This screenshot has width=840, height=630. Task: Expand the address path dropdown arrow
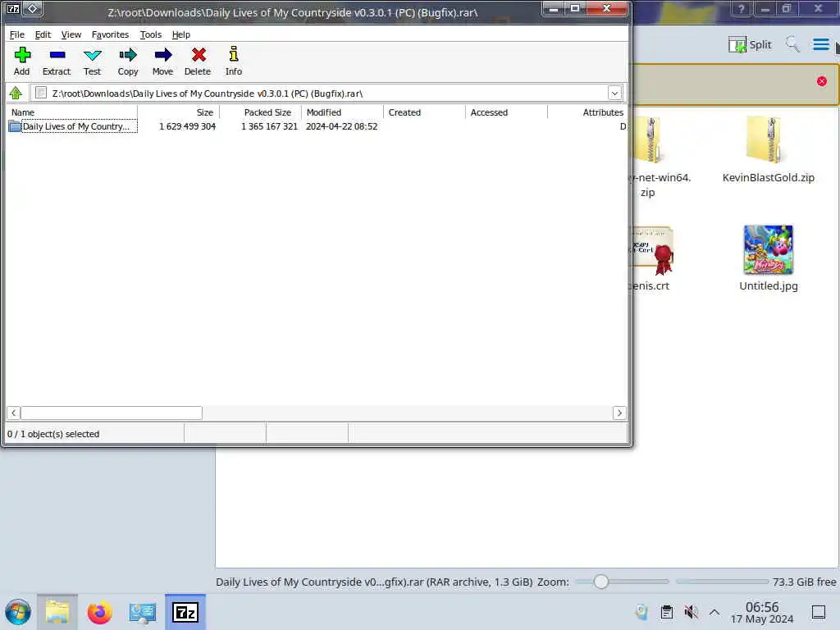[614, 94]
